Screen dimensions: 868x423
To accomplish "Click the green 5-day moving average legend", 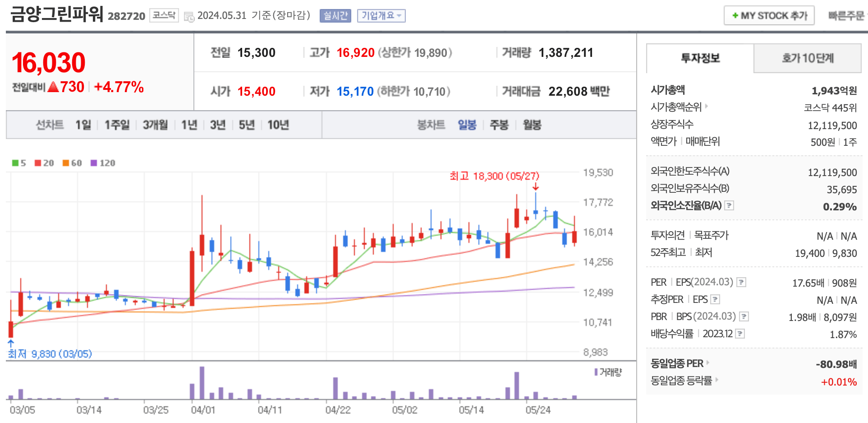I will [19, 163].
